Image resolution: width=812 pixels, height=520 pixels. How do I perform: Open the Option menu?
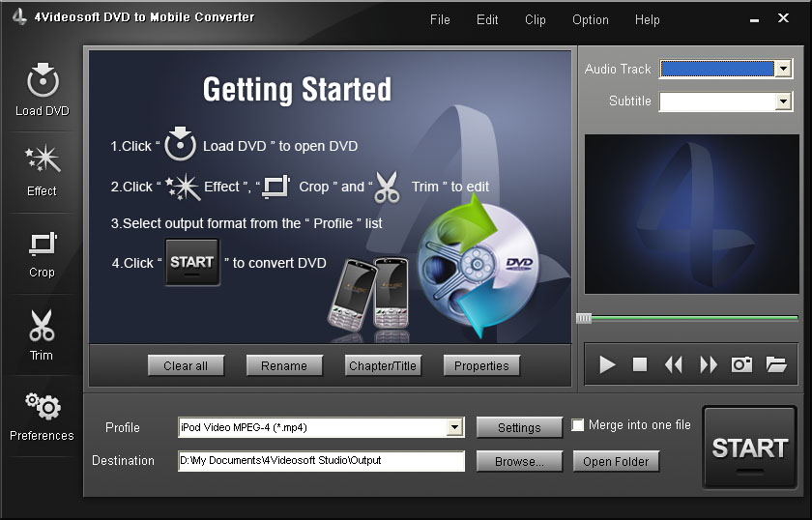click(590, 19)
